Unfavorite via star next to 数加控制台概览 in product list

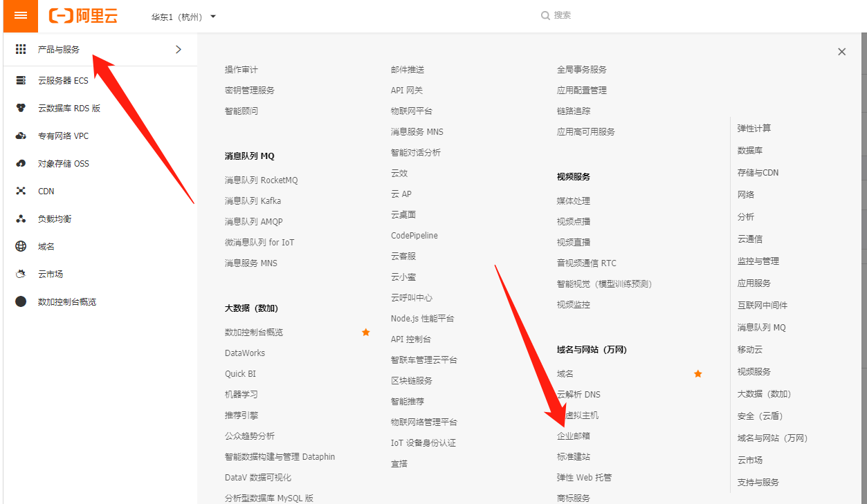coord(366,333)
